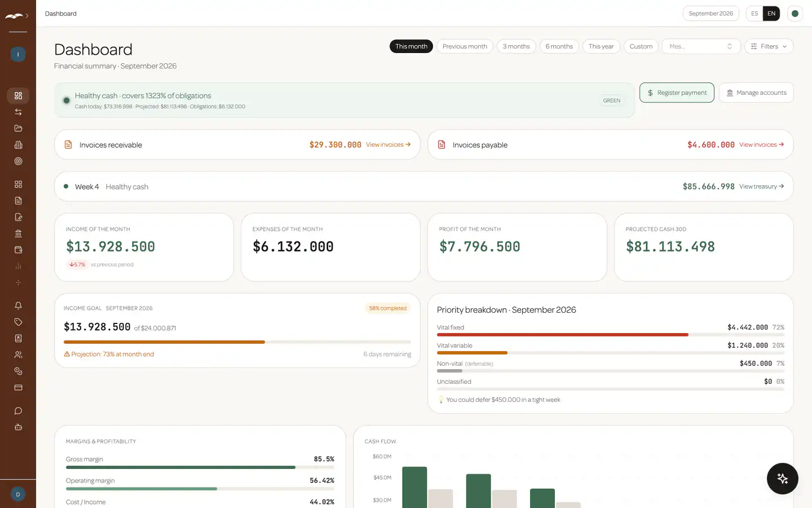Open notifications bell in the sidebar

pos(18,305)
